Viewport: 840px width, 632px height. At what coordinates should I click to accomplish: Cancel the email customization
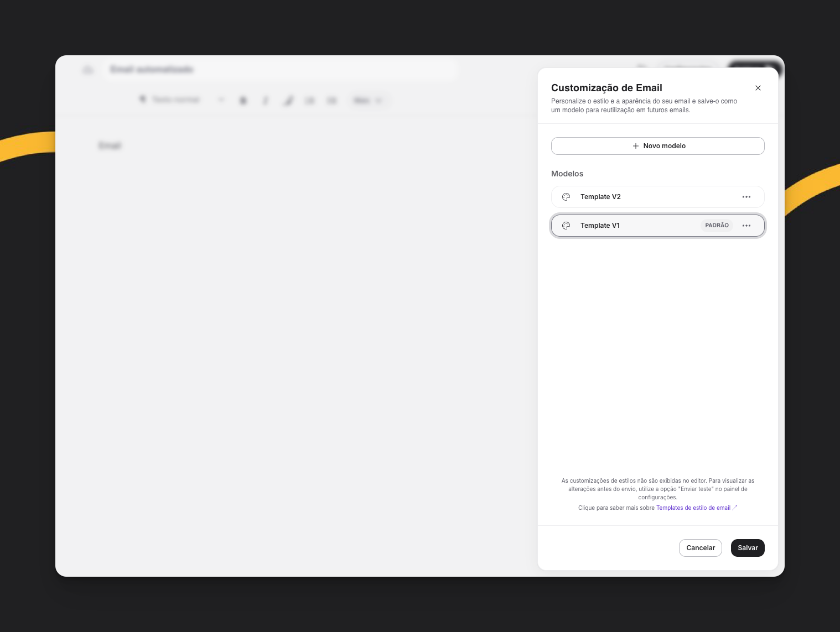pyautogui.click(x=700, y=548)
